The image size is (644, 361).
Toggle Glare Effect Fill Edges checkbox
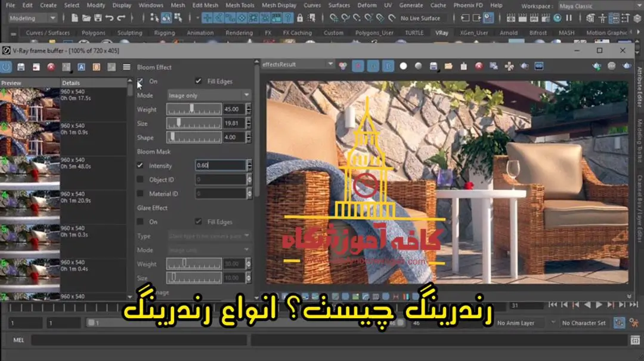pos(199,222)
